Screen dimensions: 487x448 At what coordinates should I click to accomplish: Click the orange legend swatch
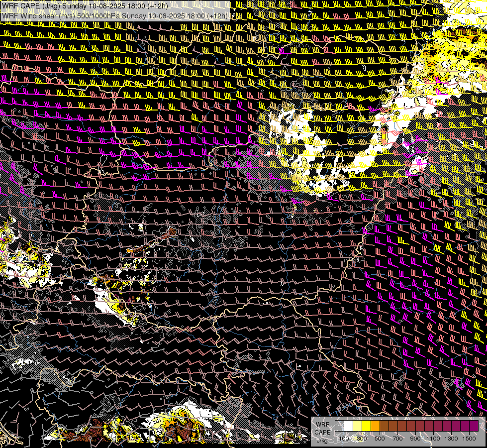375,426
